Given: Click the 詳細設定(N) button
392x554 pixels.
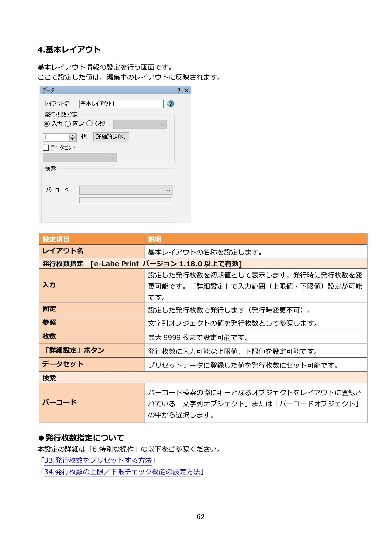Looking at the screenshot, I should pos(111,137).
